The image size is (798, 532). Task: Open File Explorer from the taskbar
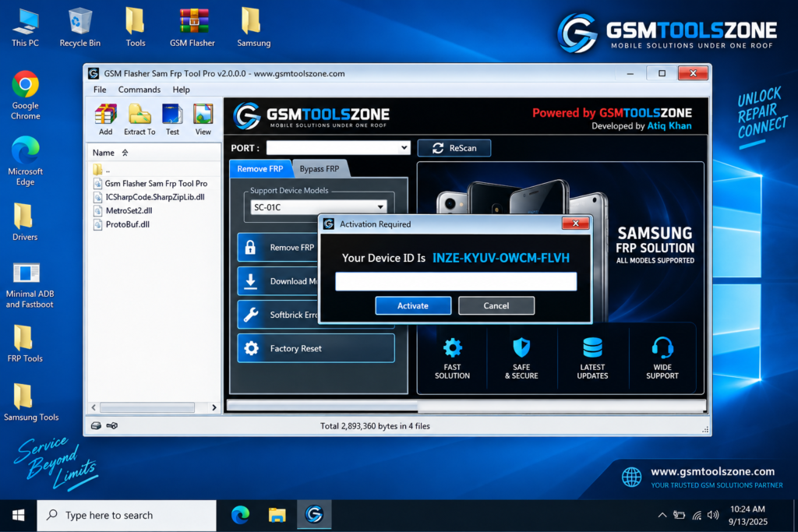pyautogui.click(x=277, y=515)
